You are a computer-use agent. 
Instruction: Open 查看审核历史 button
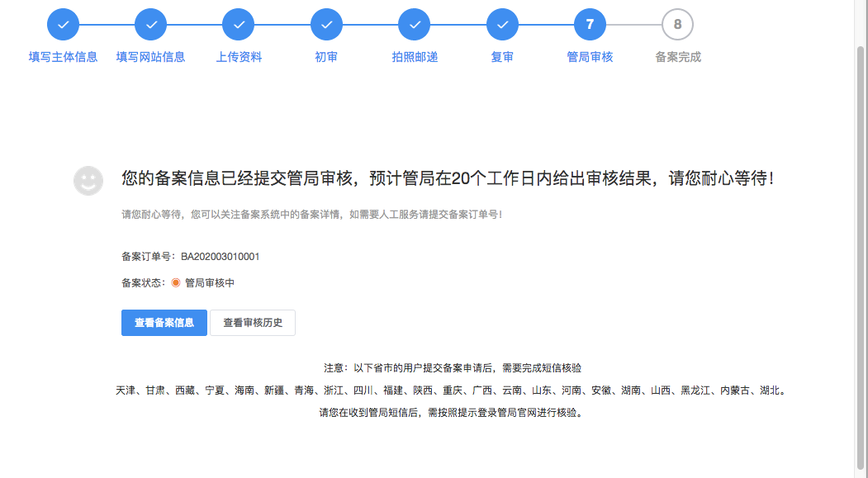point(253,323)
